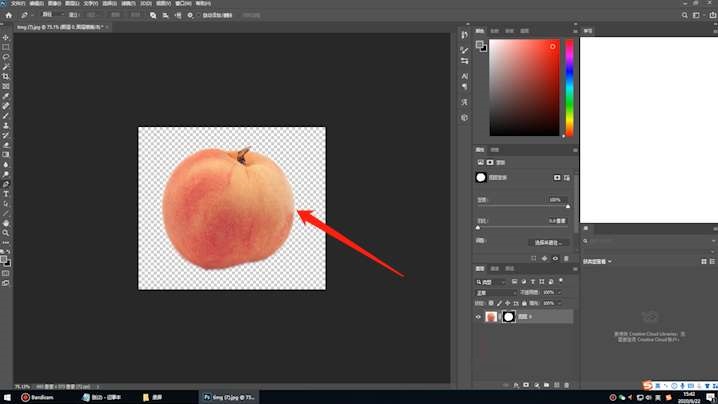Toggle lock image pixels brush icon
718x404 pixels.
tap(499, 303)
